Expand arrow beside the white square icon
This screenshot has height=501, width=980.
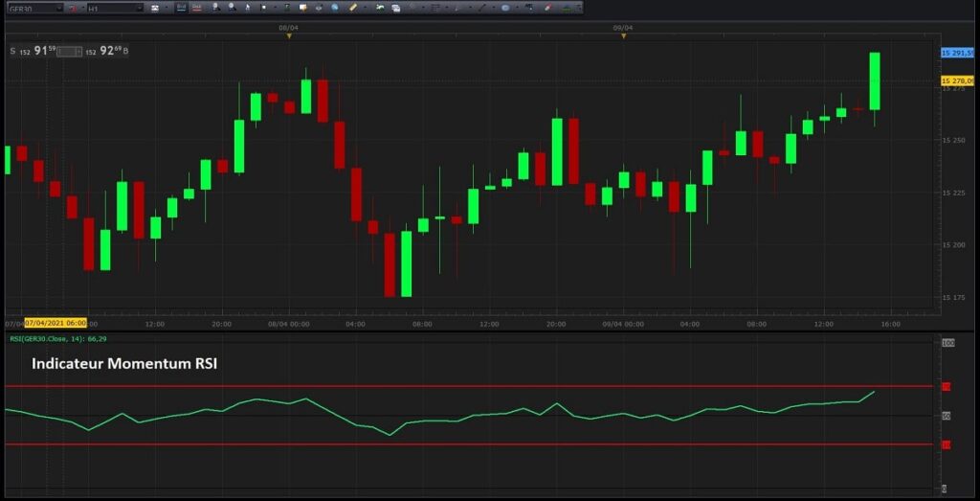pos(275,8)
